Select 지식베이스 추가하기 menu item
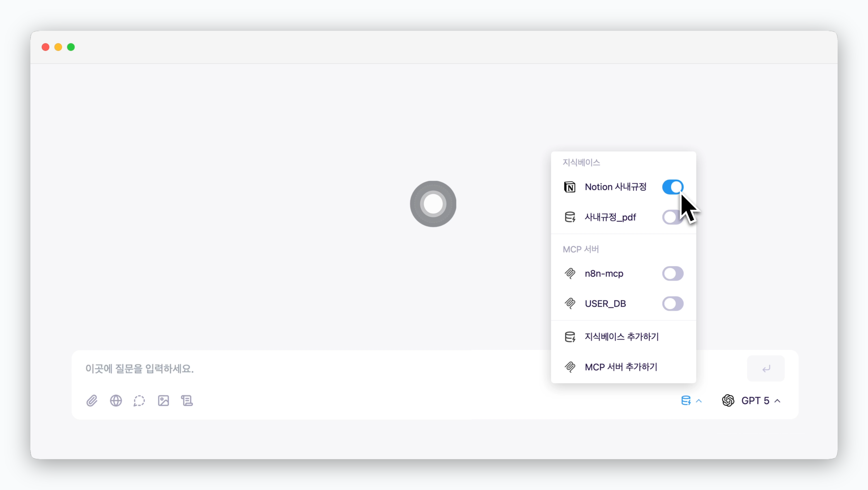 click(x=621, y=337)
